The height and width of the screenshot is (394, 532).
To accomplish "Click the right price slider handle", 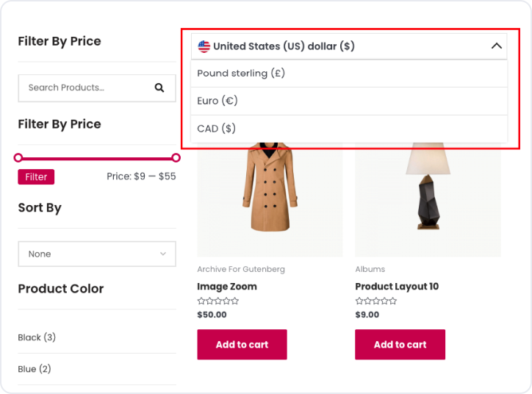I will [x=176, y=157].
